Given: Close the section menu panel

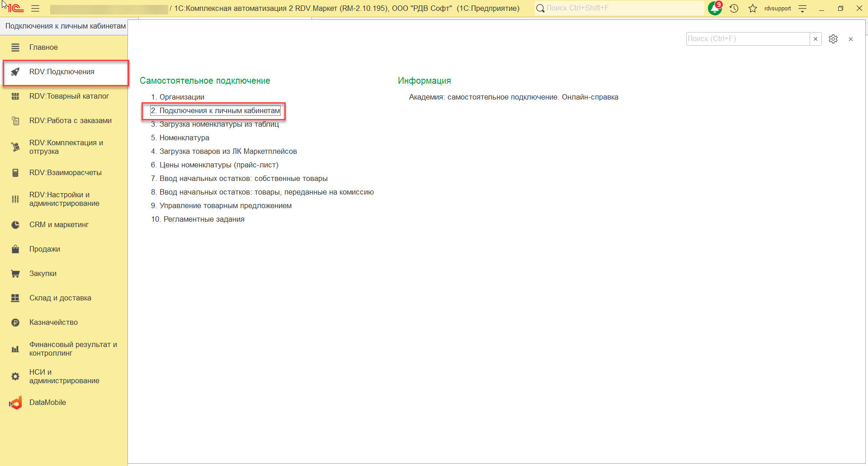Looking at the screenshot, I should click(x=851, y=39).
